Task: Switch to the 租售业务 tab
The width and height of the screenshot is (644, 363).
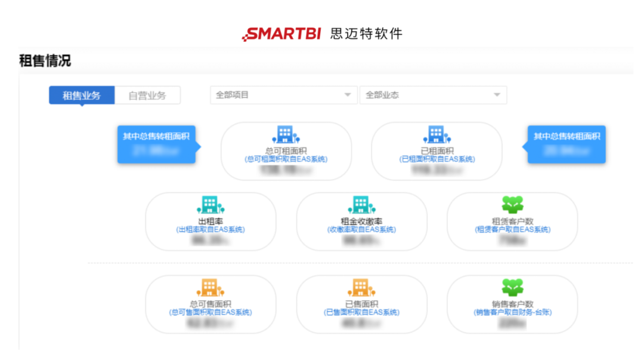Action: [x=82, y=96]
